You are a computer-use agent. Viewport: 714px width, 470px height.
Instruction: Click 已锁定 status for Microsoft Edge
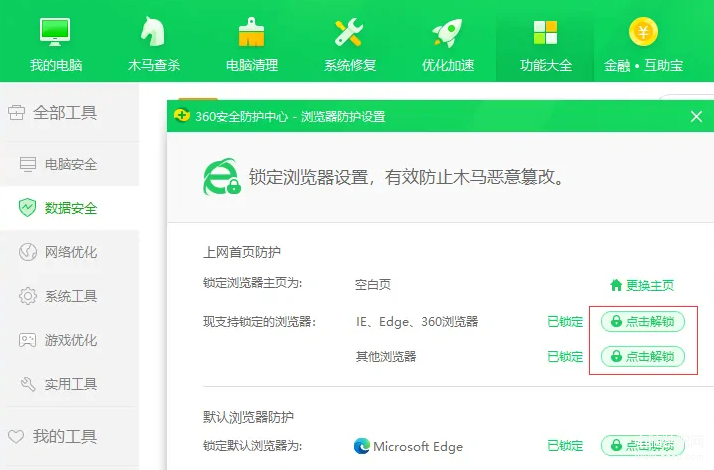coord(565,445)
